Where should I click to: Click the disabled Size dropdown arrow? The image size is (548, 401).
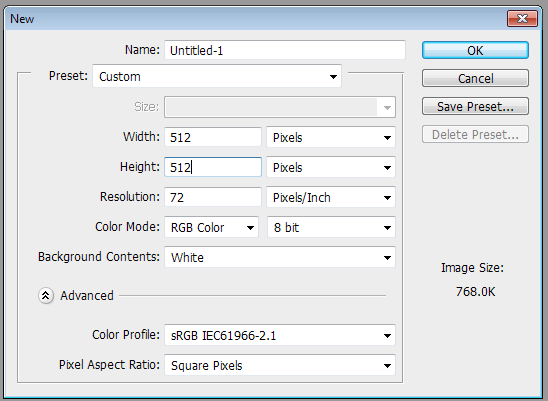pos(387,107)
